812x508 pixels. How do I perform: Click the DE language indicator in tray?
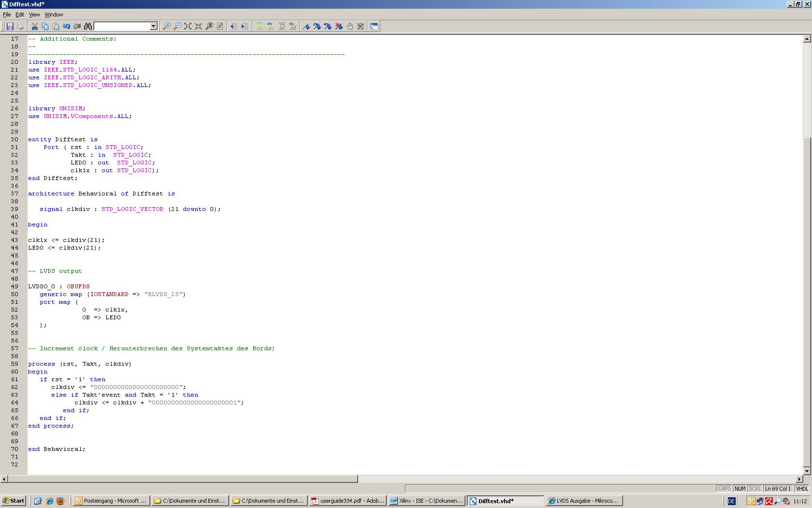pyautogui.click(x=731, y=501)
